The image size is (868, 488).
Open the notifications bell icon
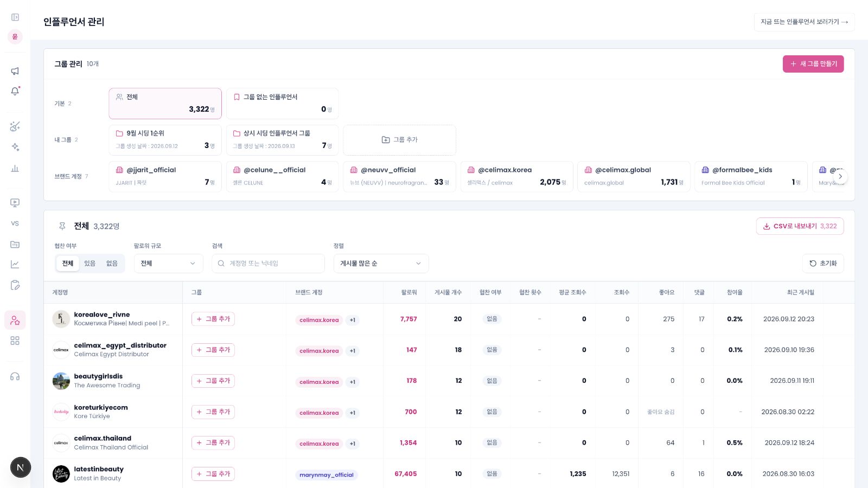[x=15, y=91]
